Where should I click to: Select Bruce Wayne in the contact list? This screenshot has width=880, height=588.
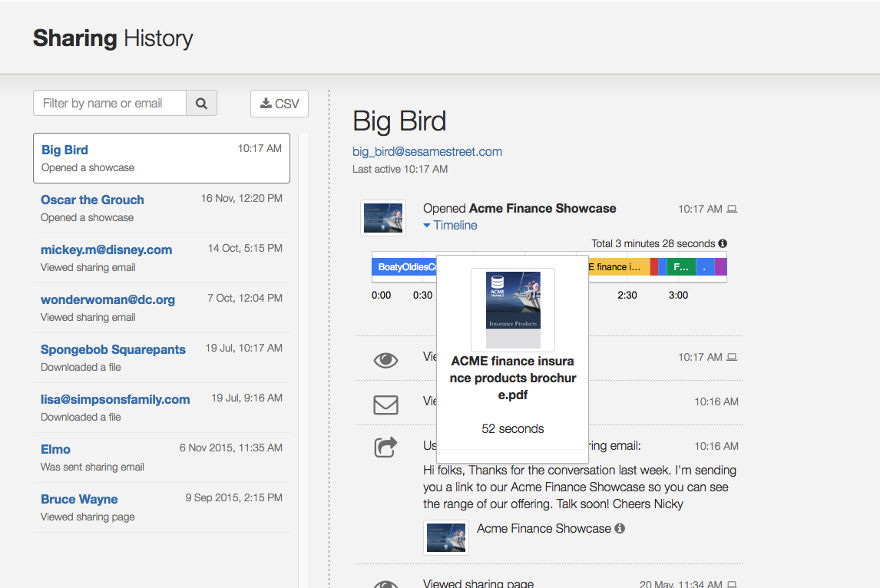[x=161, y=507]
